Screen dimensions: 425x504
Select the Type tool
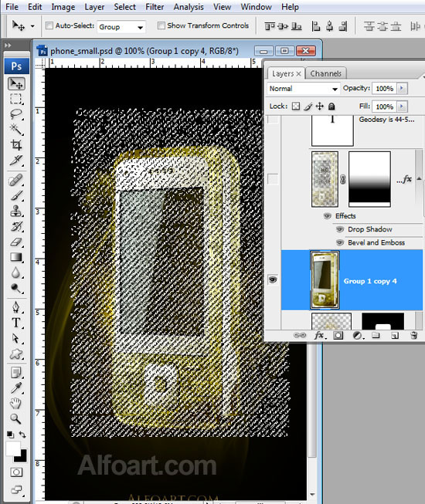15,323
